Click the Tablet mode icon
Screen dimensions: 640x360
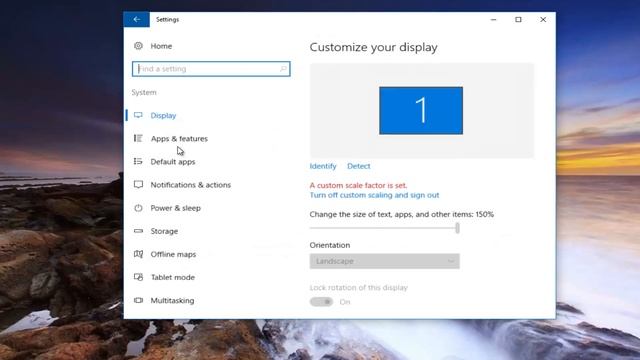[138, 277]
